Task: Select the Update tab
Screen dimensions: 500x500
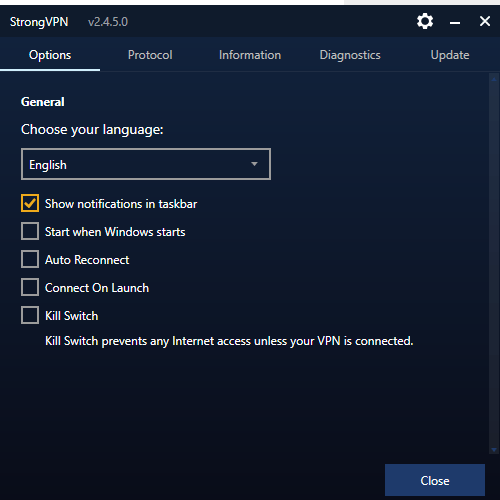Action: (450, 55)
